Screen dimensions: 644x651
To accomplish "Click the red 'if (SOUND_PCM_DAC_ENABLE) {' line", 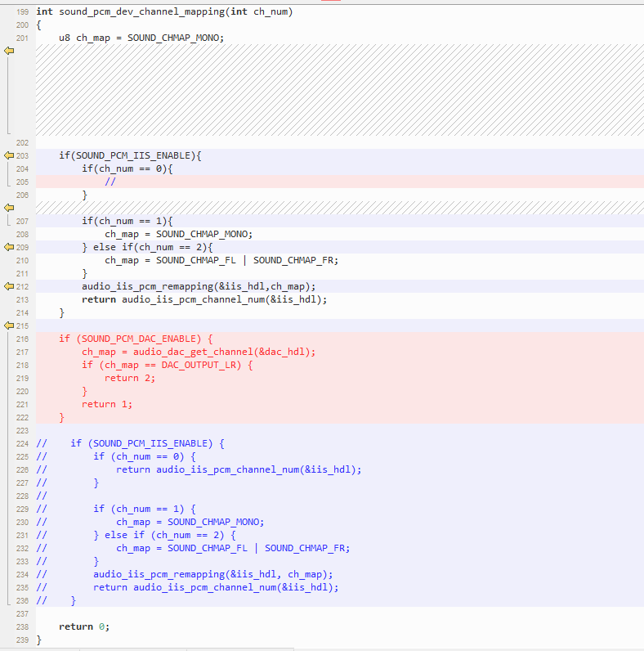I will click(136, 339).
